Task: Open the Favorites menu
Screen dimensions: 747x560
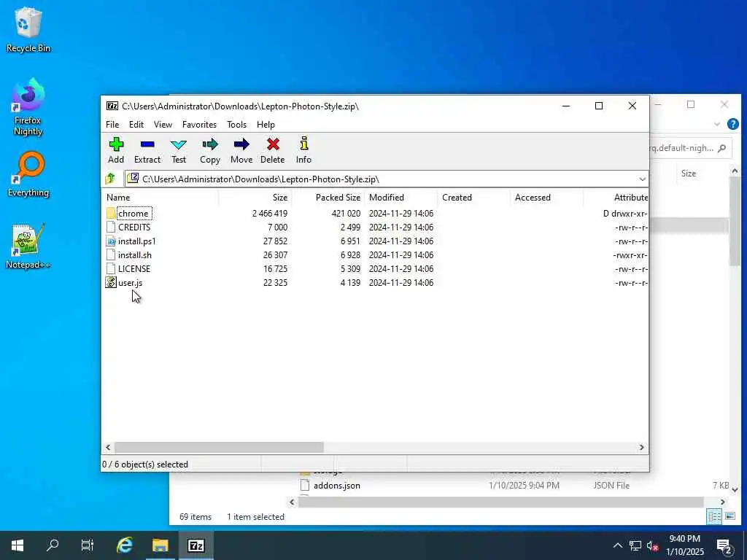Action: tap(199, 124)
